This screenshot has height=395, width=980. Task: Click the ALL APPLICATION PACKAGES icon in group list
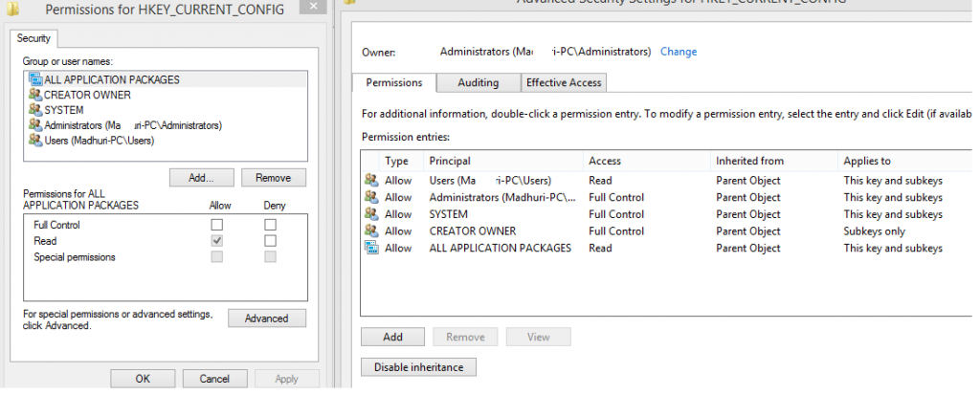click(x=35, y=80)
